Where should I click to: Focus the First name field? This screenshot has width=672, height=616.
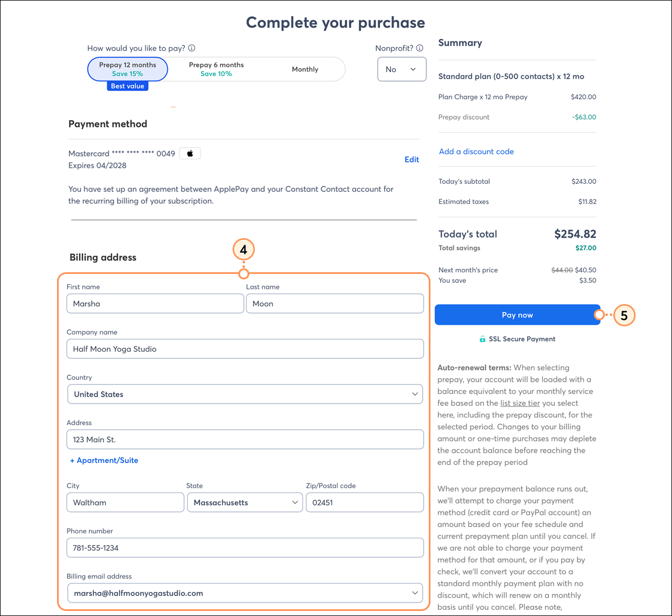click(x=155, y=304)
